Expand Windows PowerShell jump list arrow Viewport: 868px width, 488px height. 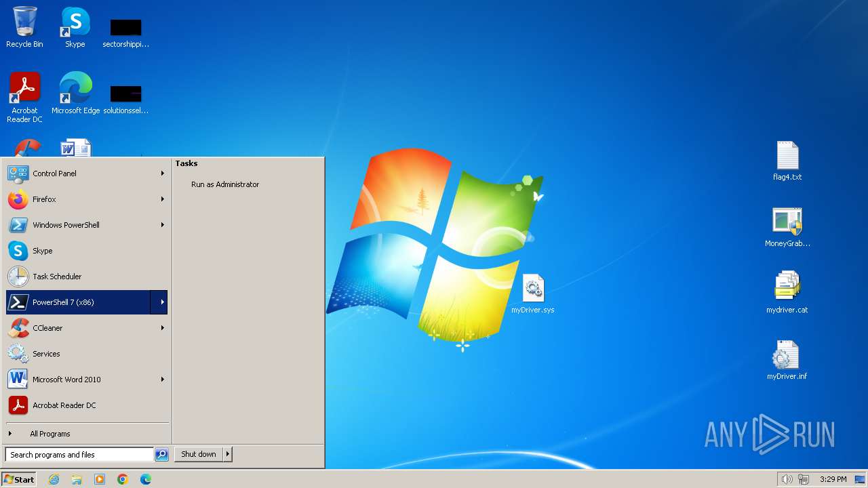coord(162,225)
